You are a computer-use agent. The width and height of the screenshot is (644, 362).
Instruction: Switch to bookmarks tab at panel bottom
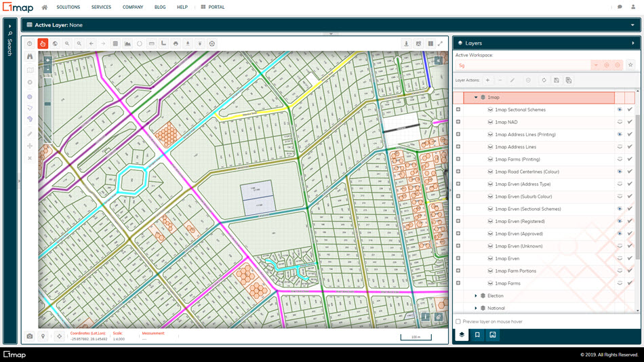point(477,335)
